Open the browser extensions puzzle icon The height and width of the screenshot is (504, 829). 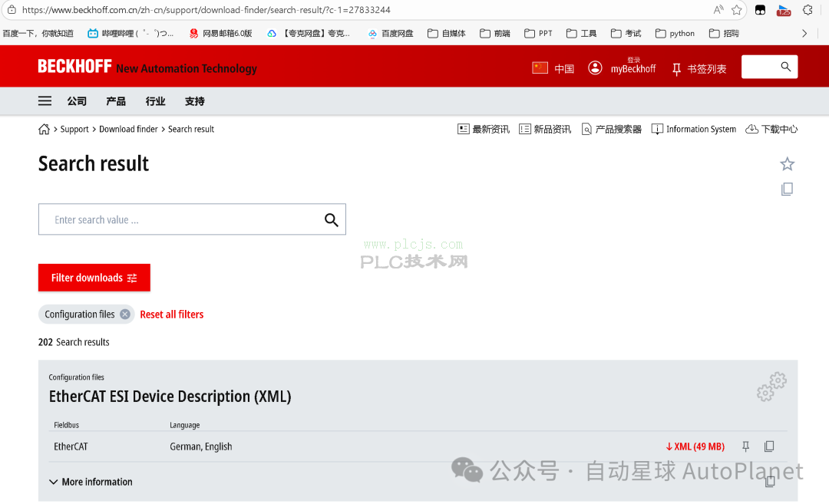point(808,9)
